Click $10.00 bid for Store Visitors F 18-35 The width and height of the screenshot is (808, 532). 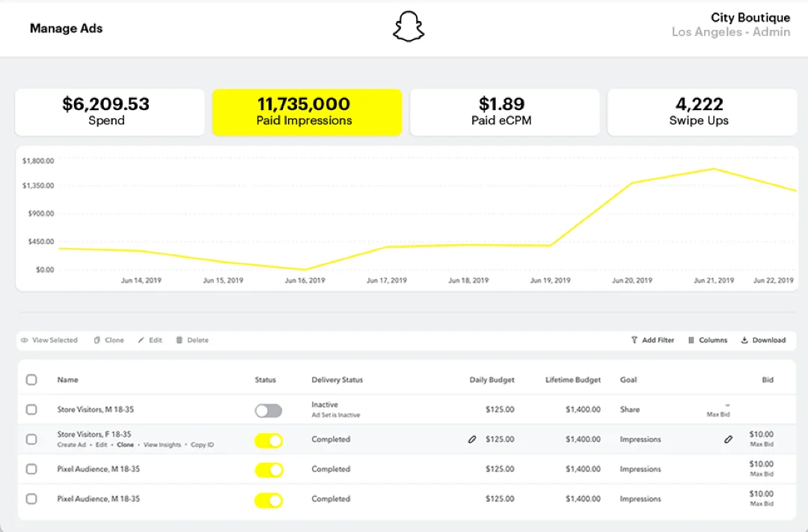761,434
